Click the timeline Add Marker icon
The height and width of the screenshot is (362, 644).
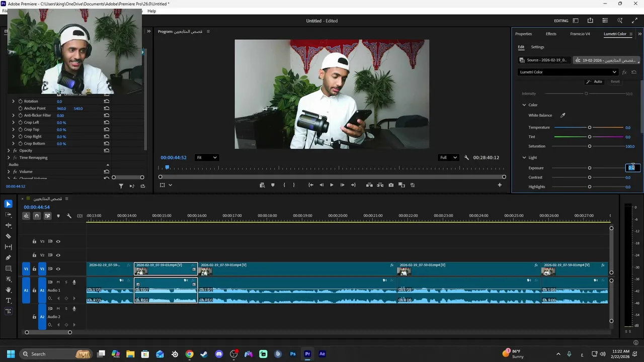point(58,216)
